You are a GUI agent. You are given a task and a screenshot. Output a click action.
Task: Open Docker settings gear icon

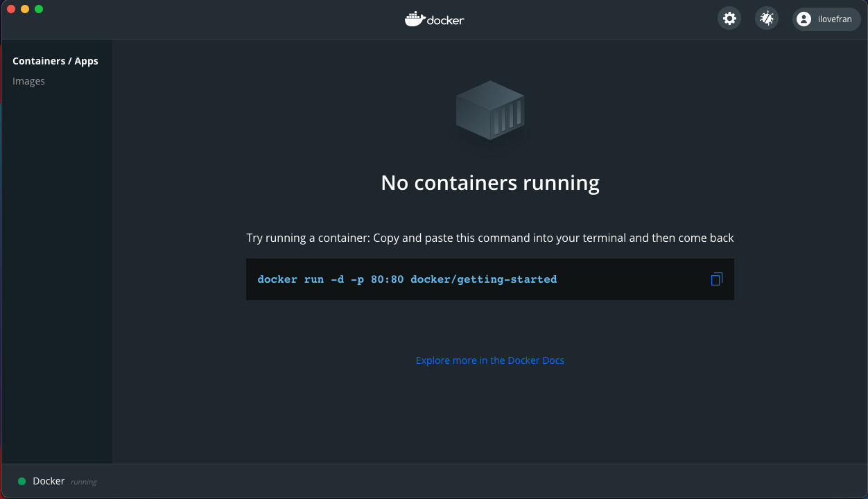pos(729,19)
